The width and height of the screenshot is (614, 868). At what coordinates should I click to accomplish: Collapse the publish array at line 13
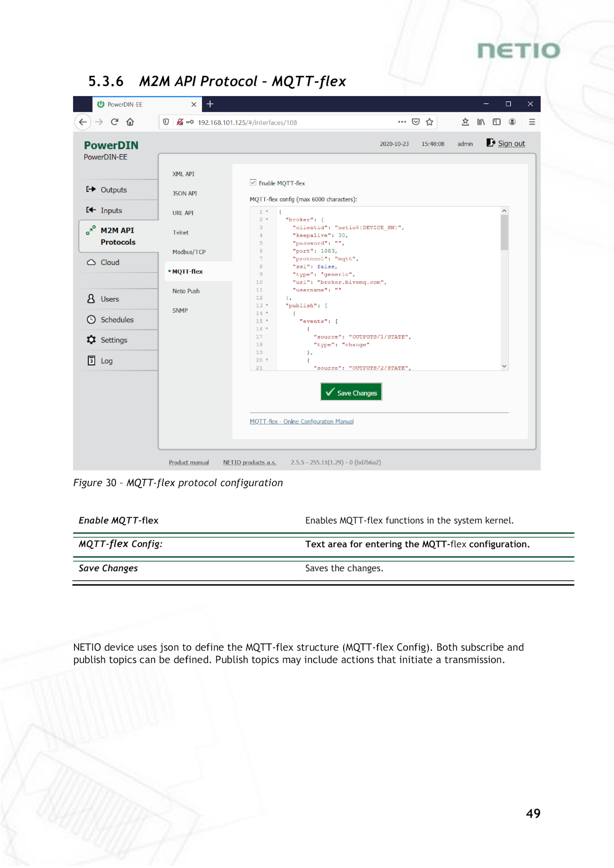coord(267,305)
